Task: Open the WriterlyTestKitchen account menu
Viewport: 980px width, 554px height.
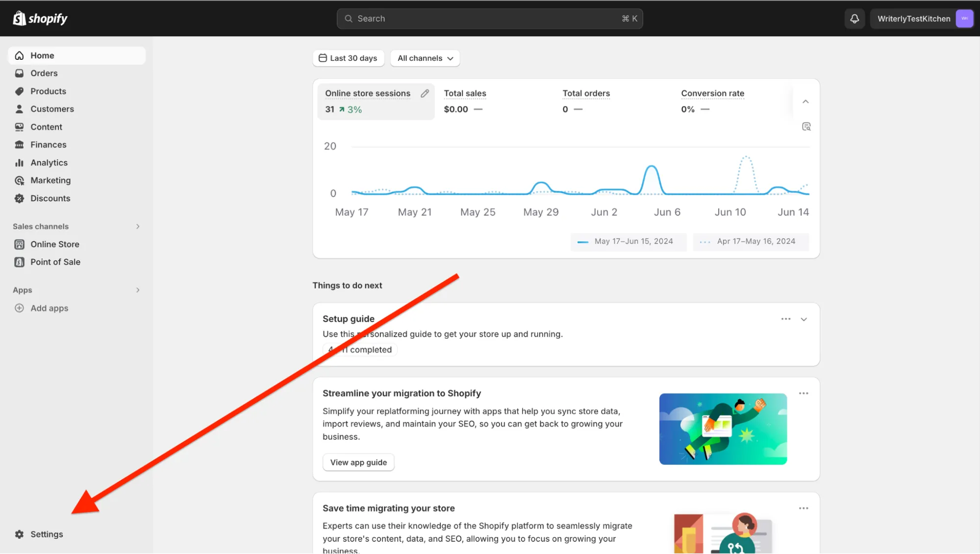Action: [x=922, y=19]
